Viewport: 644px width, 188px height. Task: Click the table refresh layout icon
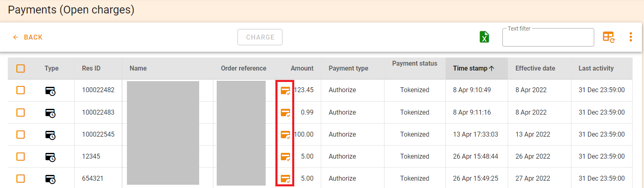608,37
